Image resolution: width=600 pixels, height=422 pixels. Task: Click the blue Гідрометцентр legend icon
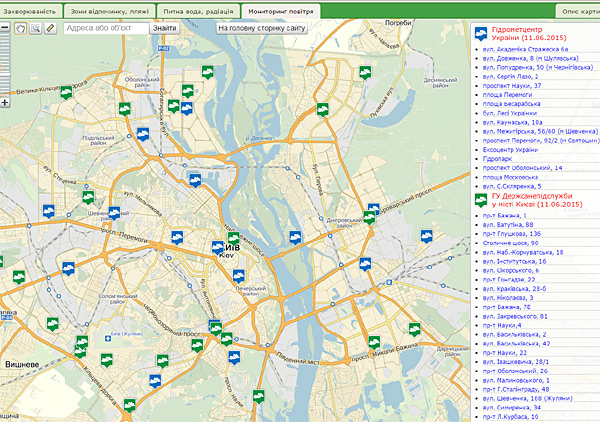pos(482,32)
